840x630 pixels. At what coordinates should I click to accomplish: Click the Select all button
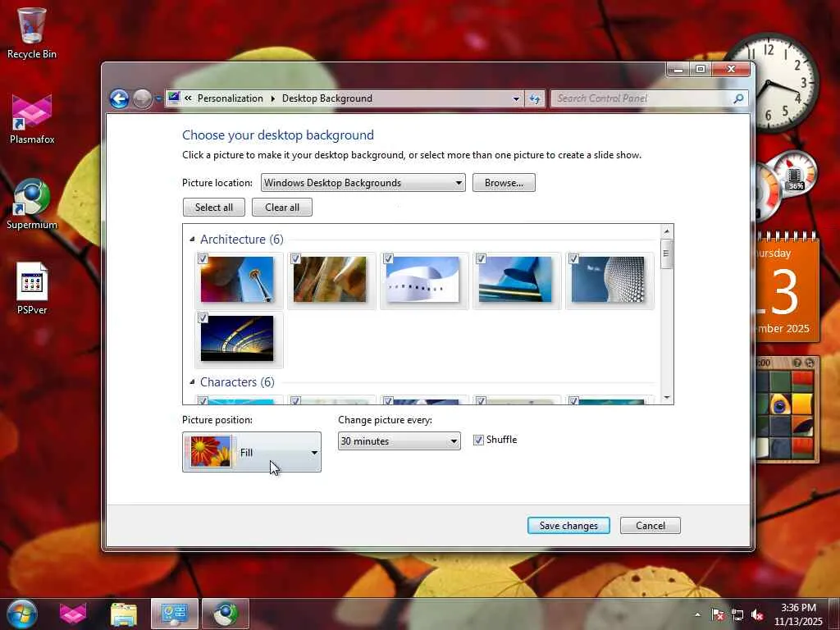214,208
